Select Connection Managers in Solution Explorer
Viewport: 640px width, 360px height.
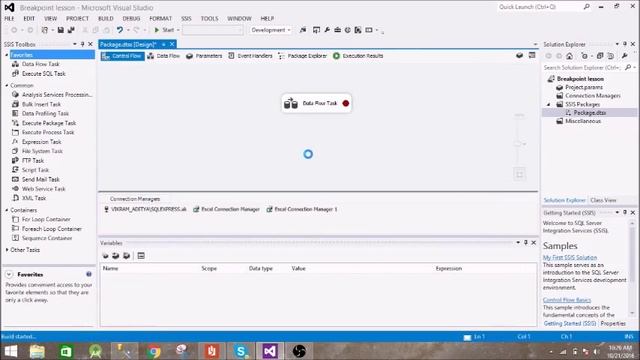tap(589, 96)
